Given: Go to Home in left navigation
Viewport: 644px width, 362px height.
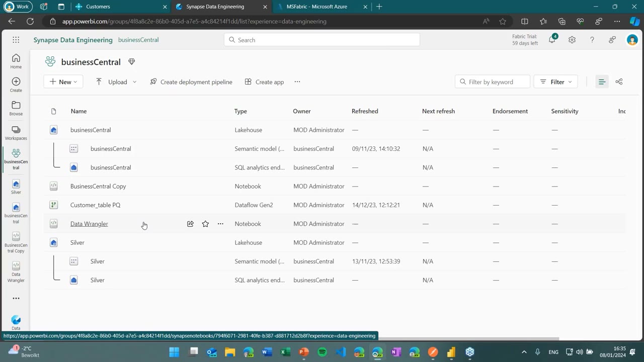Looking at the screenshot, I should coord(16,61).
